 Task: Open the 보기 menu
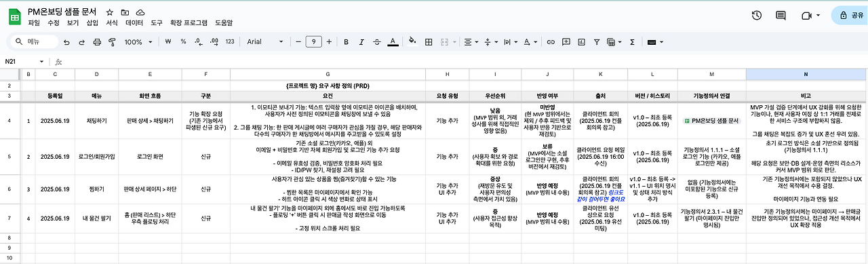pos(73,22)
